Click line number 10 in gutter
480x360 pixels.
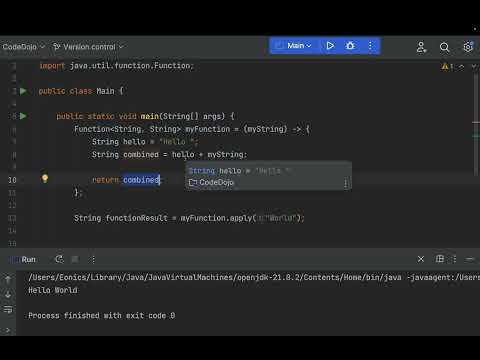click(12, 180)
